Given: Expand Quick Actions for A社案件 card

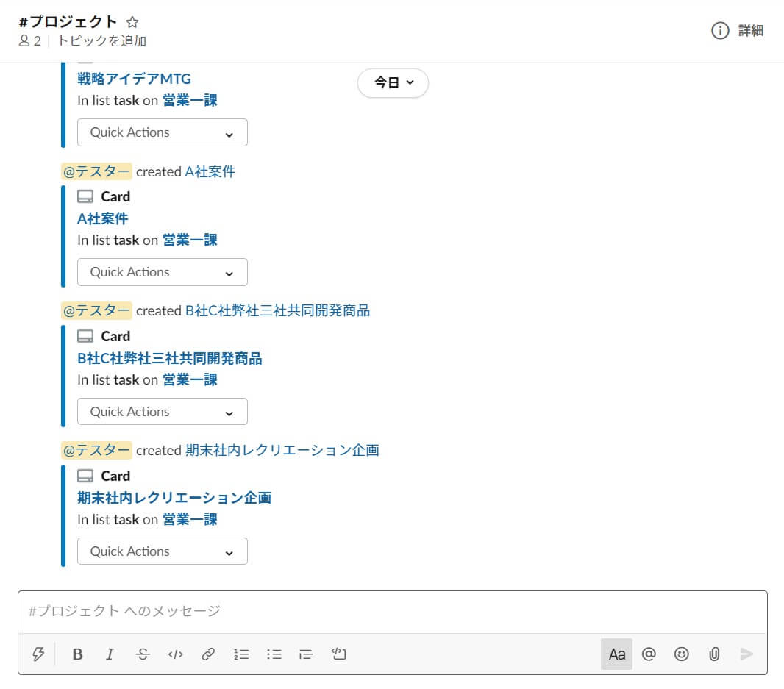Looking at the screenshot, I should coord(162,272).
